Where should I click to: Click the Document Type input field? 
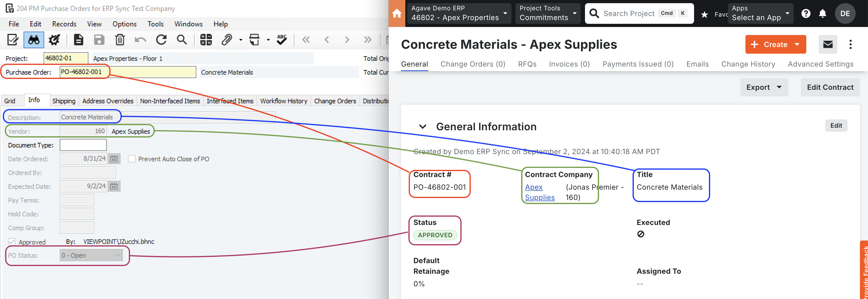(x=83, y=145)
